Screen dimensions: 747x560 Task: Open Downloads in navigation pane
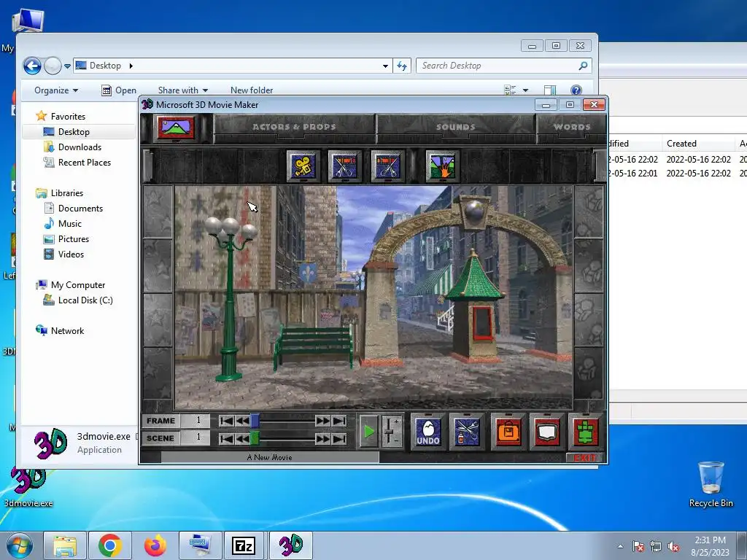(80, 147)
